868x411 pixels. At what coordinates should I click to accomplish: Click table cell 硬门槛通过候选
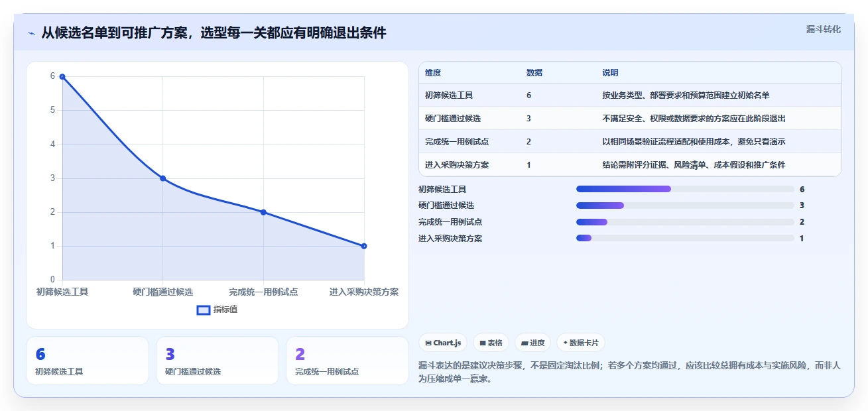453,119
